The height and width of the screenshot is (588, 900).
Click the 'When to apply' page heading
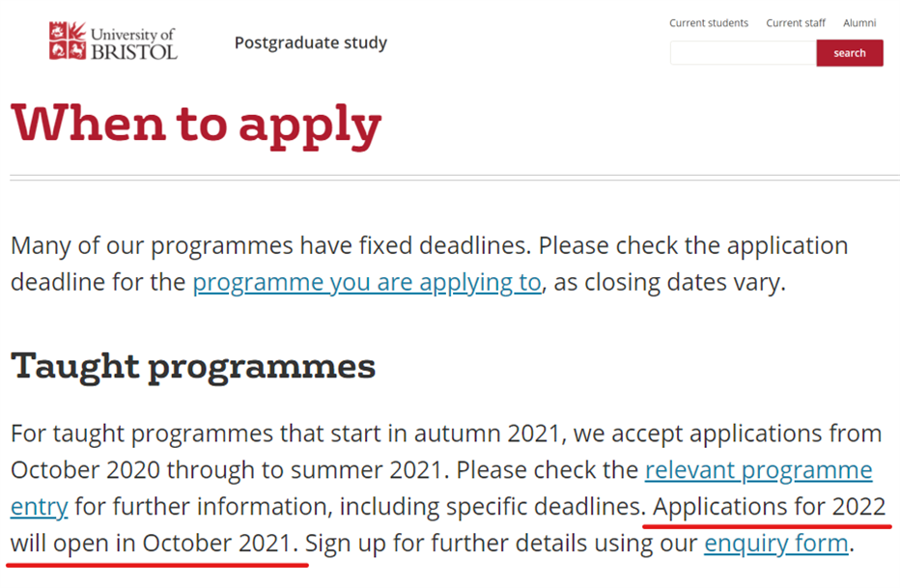196,124
